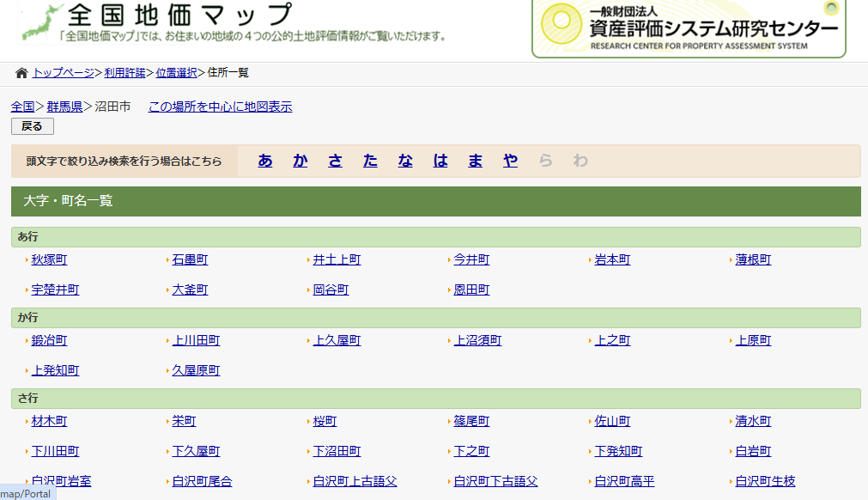This screenshot has width=868, height=500.
Task: Click the home icon beside トップページ
Action: click(x=21, y=73)
